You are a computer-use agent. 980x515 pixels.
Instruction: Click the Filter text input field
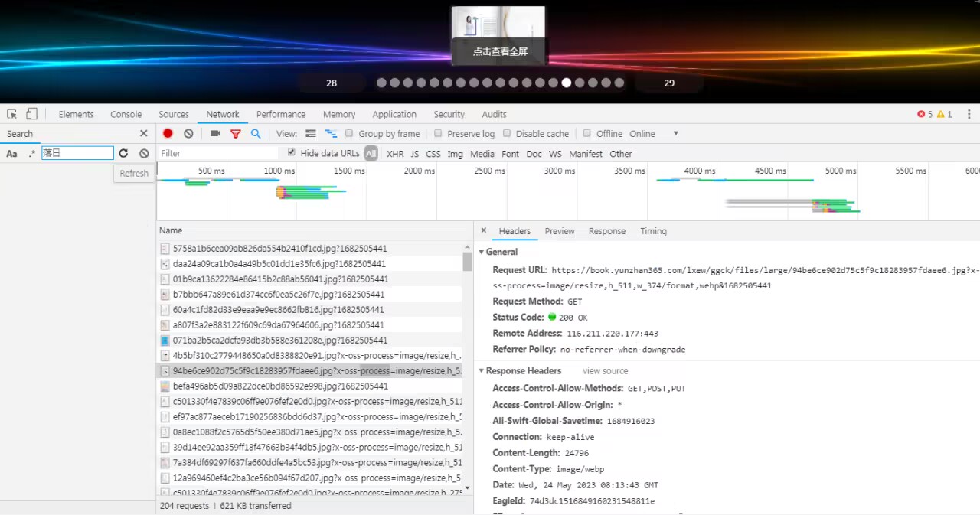[x=218, y=153]
